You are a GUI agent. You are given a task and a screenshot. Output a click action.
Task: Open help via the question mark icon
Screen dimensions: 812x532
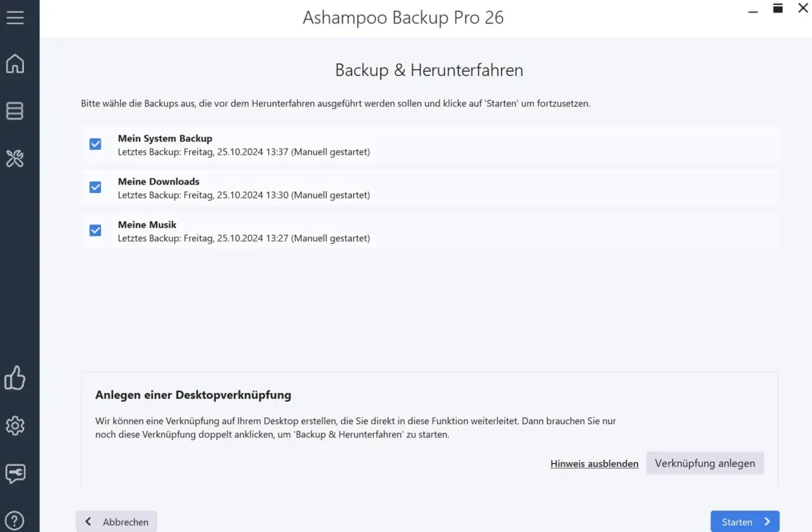(x=15, y=521)
